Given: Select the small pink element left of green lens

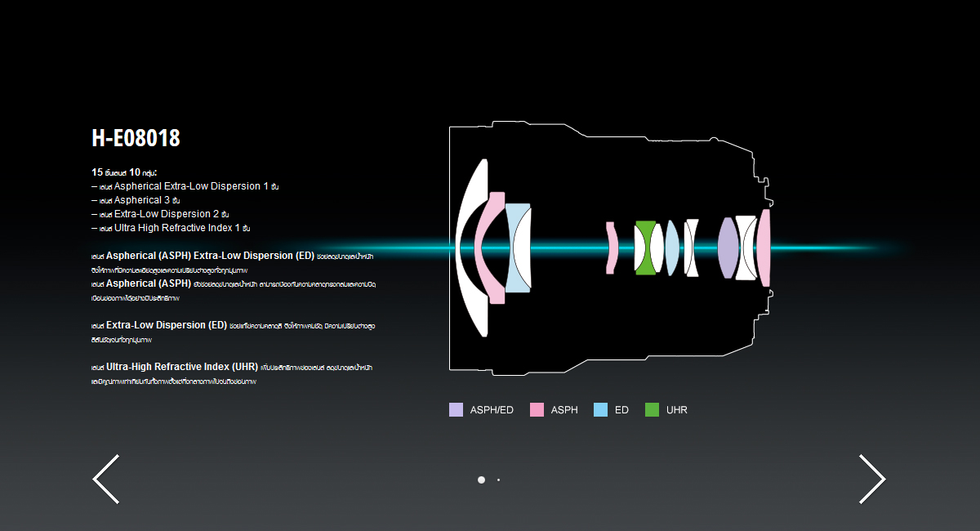Looking at the screenshot, I should click(x=611, y=248).
